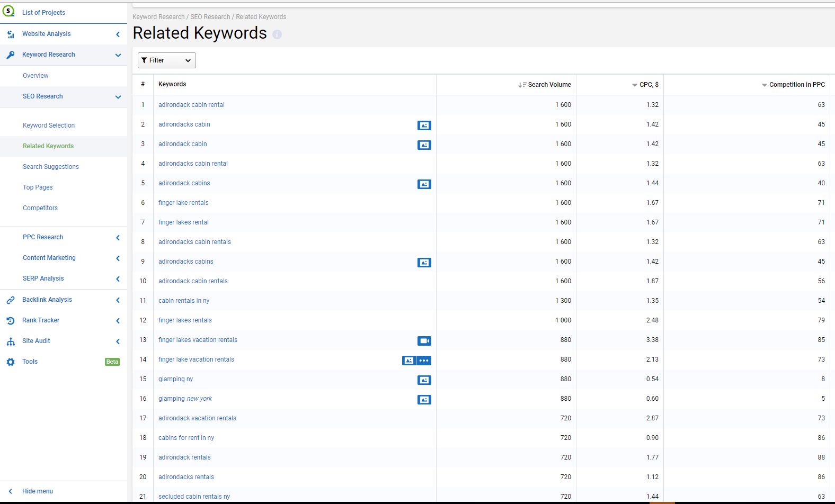Open keyword adirondacks cabin rentals

(x=194, y=242)
